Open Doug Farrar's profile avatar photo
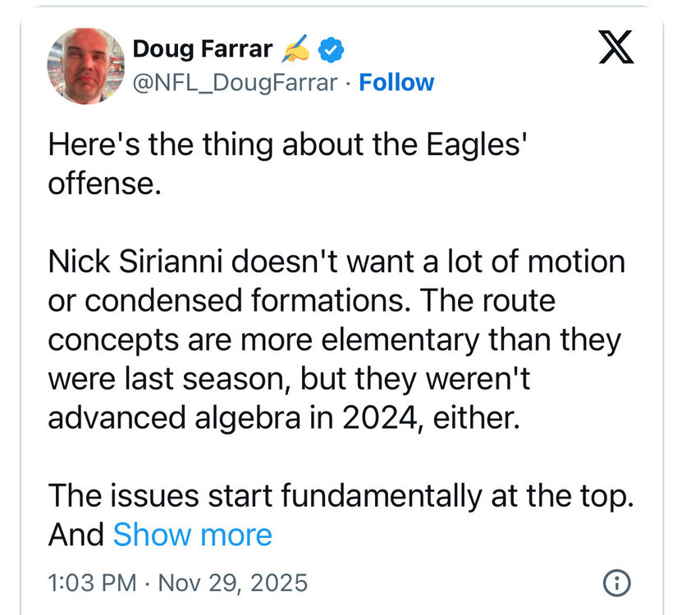This screenshot has width=700, height=615. point(86,66)
